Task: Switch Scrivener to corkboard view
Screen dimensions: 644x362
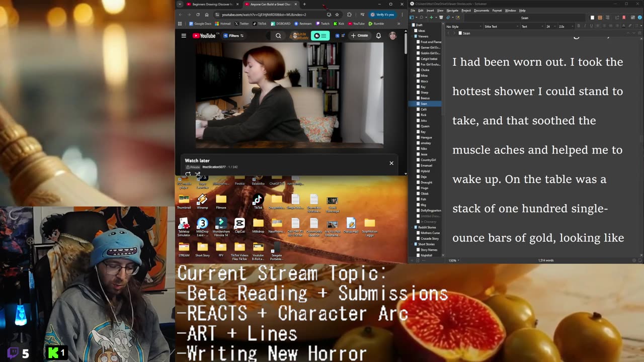Action: point(600,18)
